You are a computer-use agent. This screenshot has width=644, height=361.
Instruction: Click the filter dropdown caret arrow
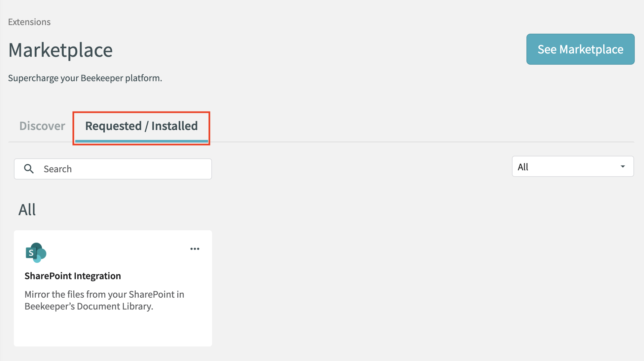[x=623, y=167]
